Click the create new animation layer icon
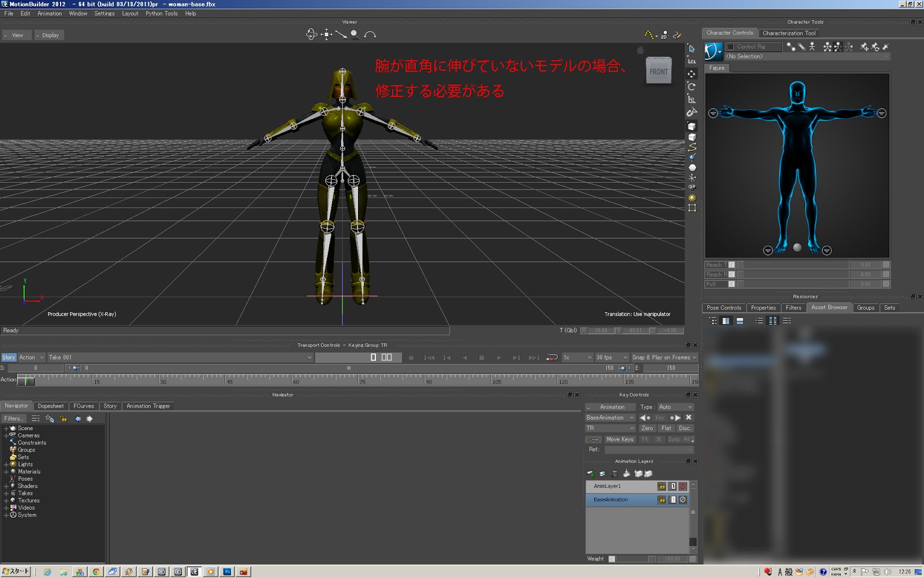Screen dimensions: 924x578 click(591, 473)
